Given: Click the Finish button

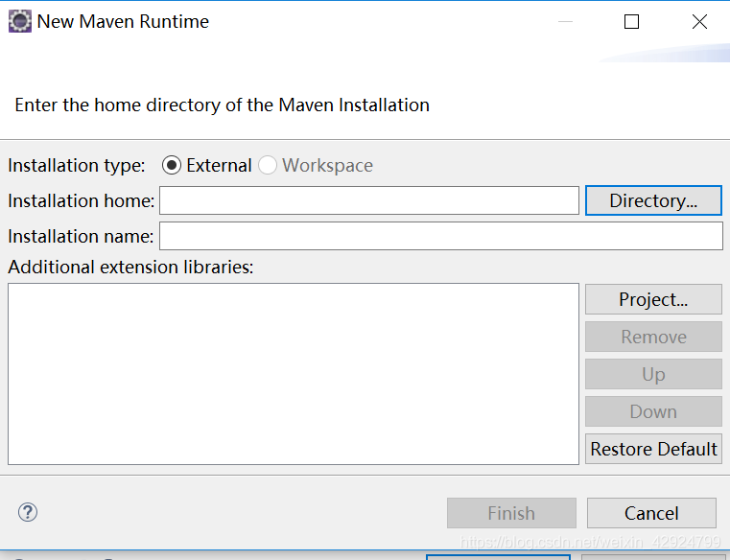Looking at the screenshot, I should pyautogui.click(x=511, y=513).
